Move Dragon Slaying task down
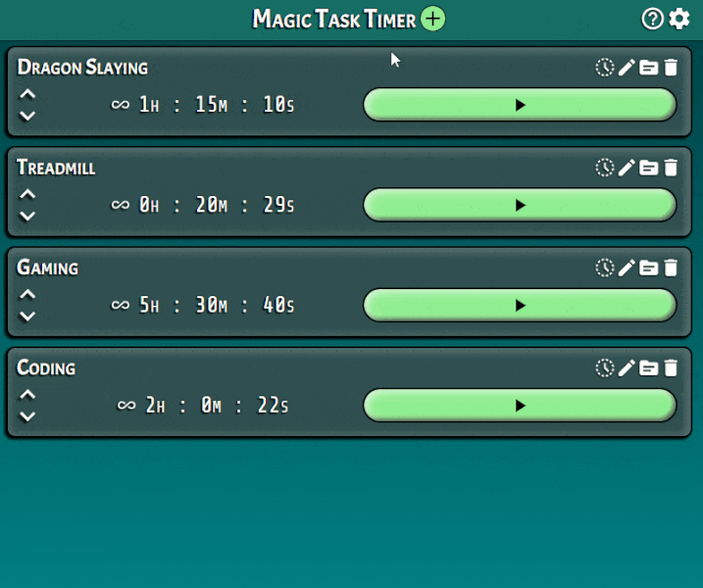The height and width of the screenshot is (588, 703). 27,116
